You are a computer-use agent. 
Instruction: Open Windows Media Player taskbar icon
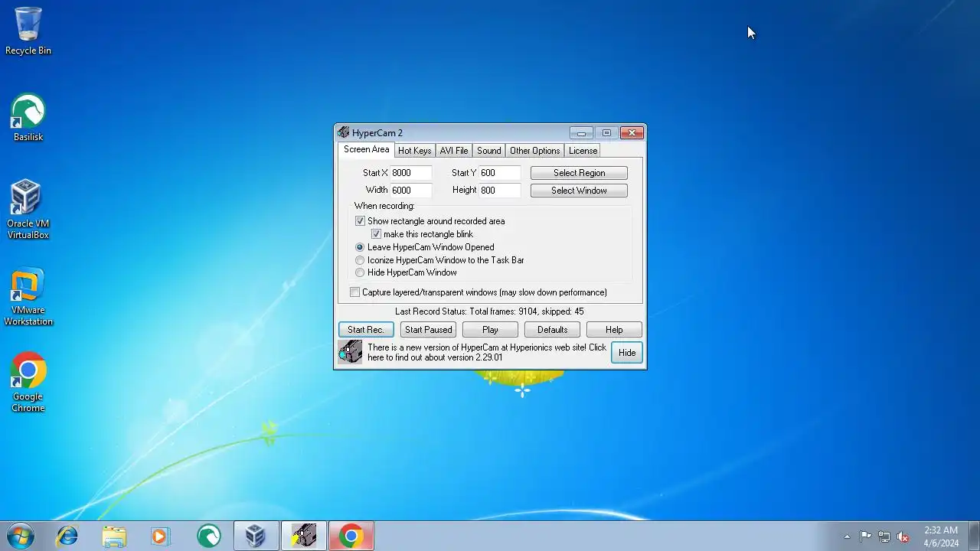[x=161, y=536]
